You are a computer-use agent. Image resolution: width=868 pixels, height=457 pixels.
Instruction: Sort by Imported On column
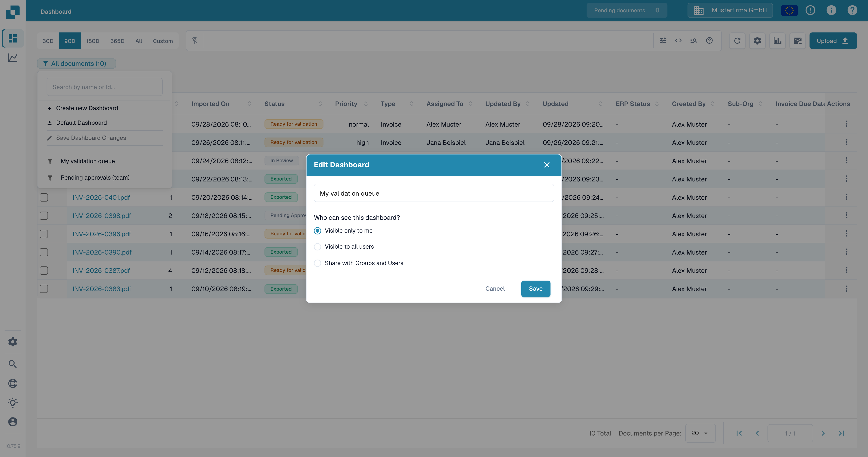tap(249, 104)
